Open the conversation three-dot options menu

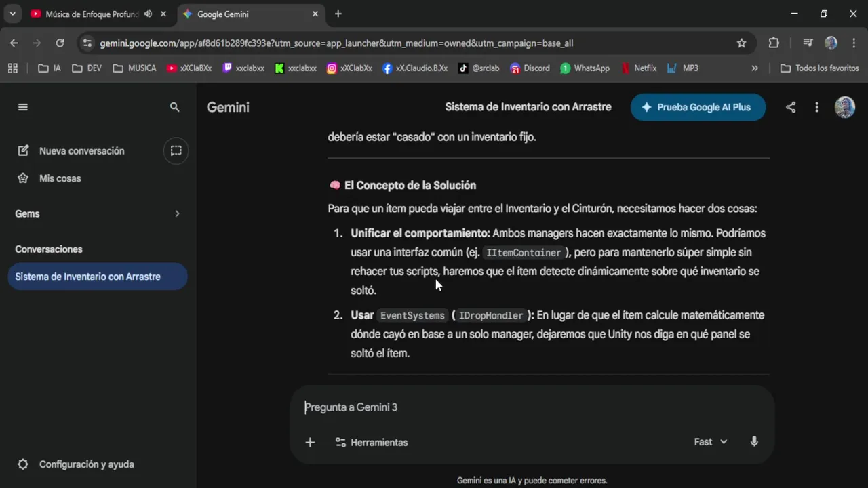[817, 107]
